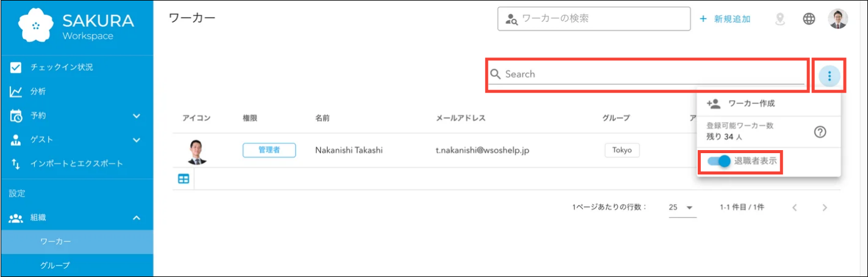868x277 pixels.
Task: Click the 組織 group icon
Action: tap(16, 217)
